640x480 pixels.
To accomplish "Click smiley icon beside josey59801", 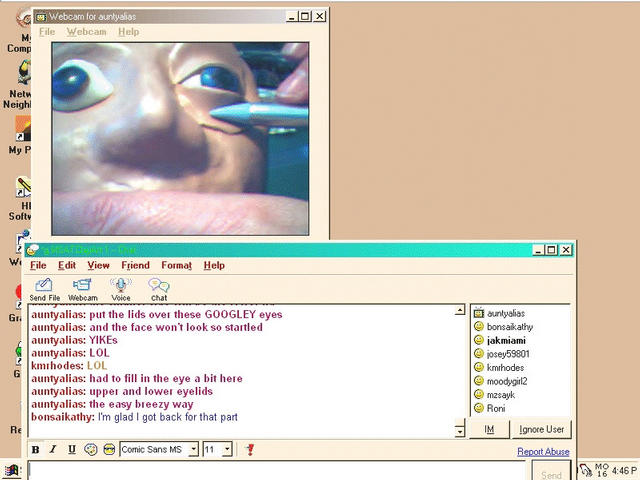I will click(479, 353).
